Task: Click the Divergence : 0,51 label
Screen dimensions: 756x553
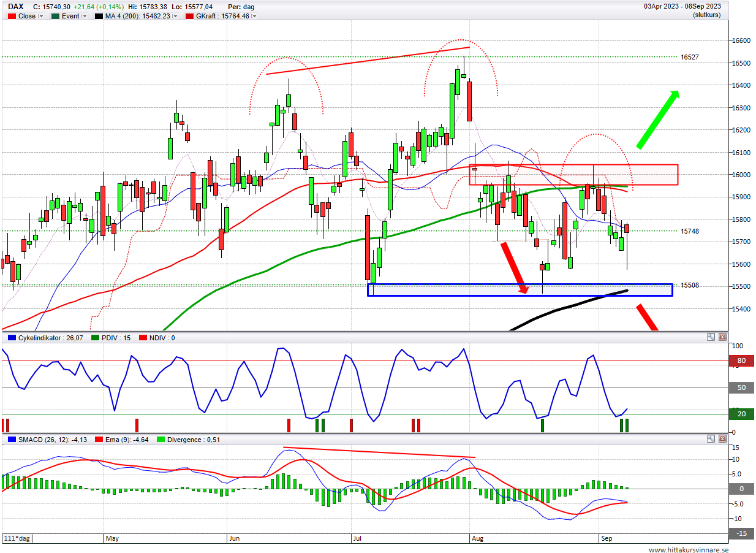Action: (x=194, y=440)
